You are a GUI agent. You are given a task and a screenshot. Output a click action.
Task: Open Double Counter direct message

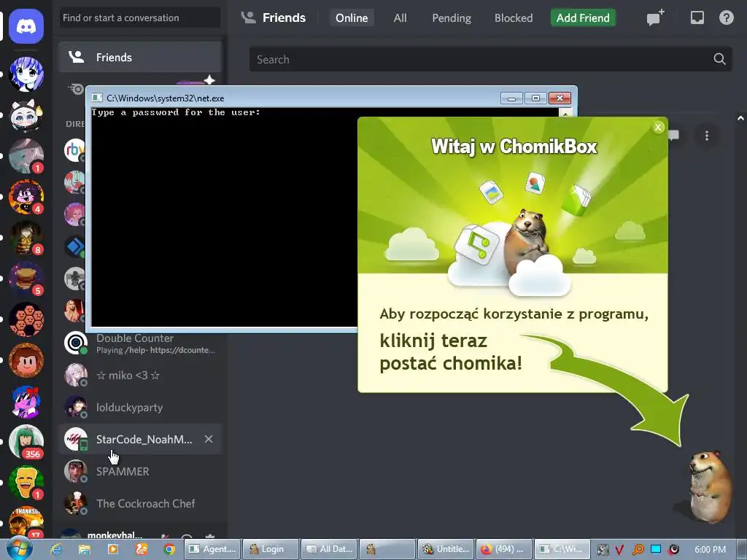(x=140, y=343)
